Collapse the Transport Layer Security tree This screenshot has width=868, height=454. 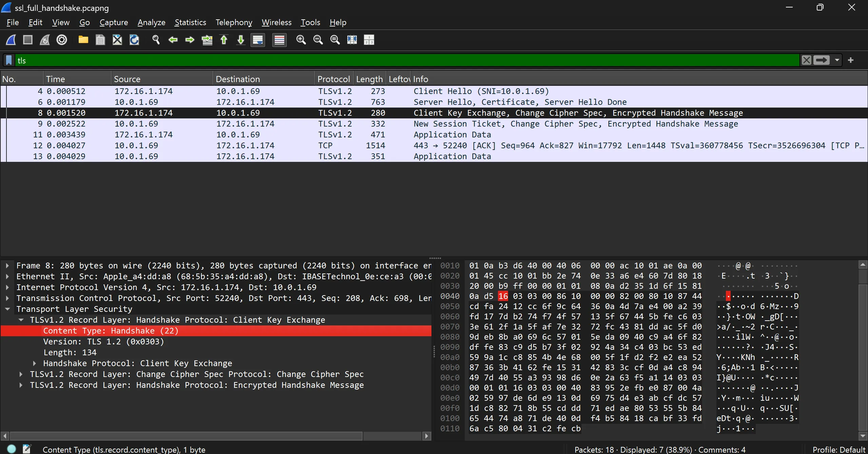[x=7, y=309]
